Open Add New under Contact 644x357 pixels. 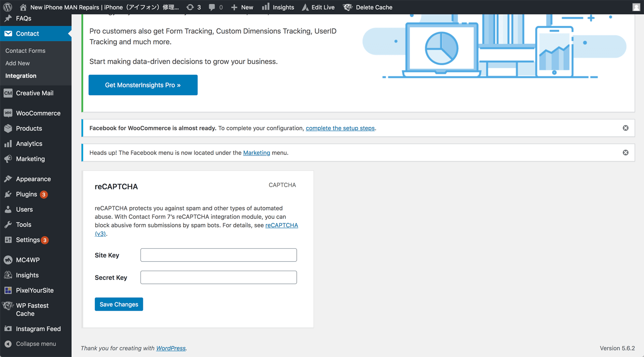coord(18,63)
